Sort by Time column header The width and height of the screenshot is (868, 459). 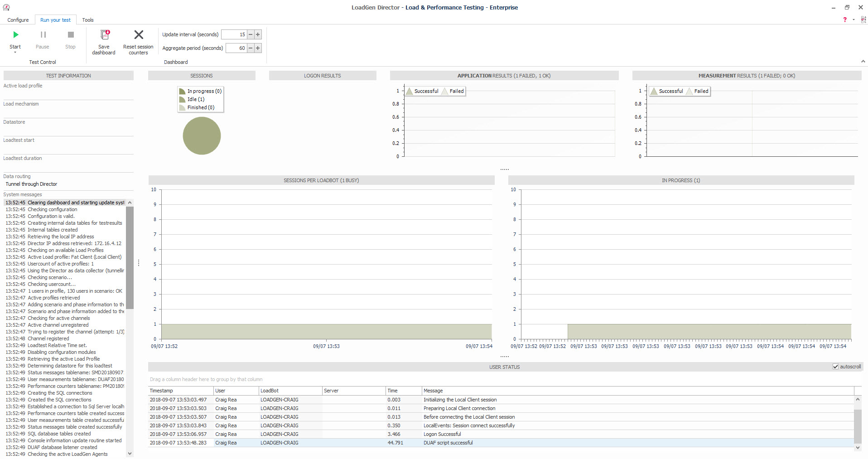[x=404, y=391]
